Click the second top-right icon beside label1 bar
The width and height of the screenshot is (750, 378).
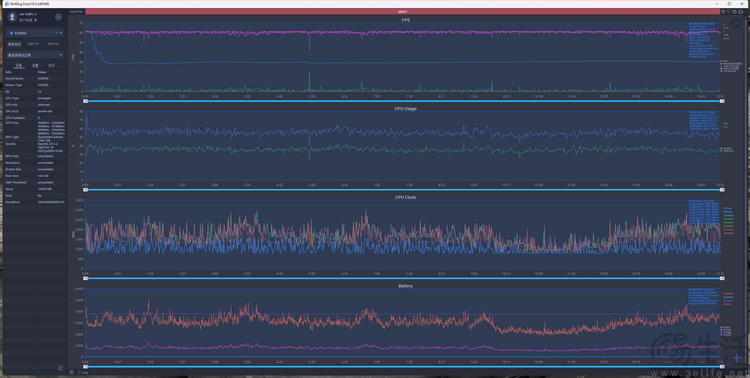[729, 11]
